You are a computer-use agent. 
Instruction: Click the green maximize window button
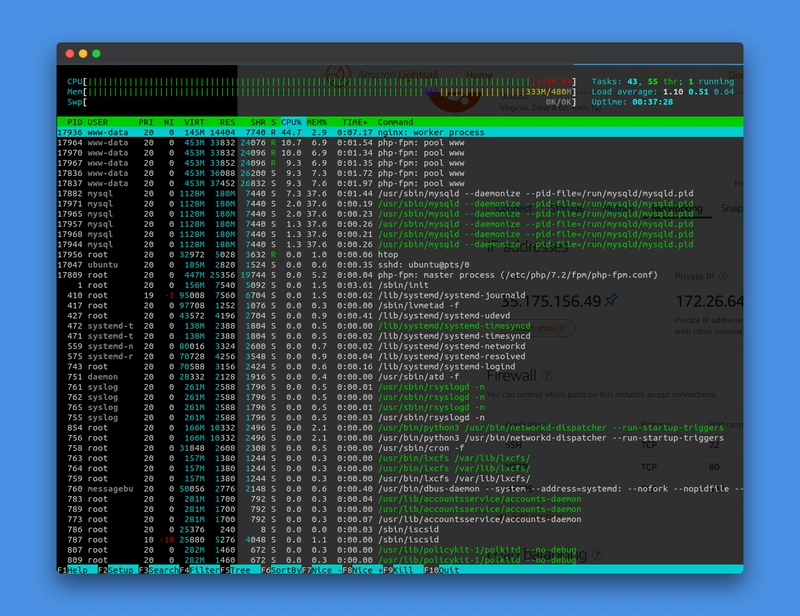pos(96,53)
